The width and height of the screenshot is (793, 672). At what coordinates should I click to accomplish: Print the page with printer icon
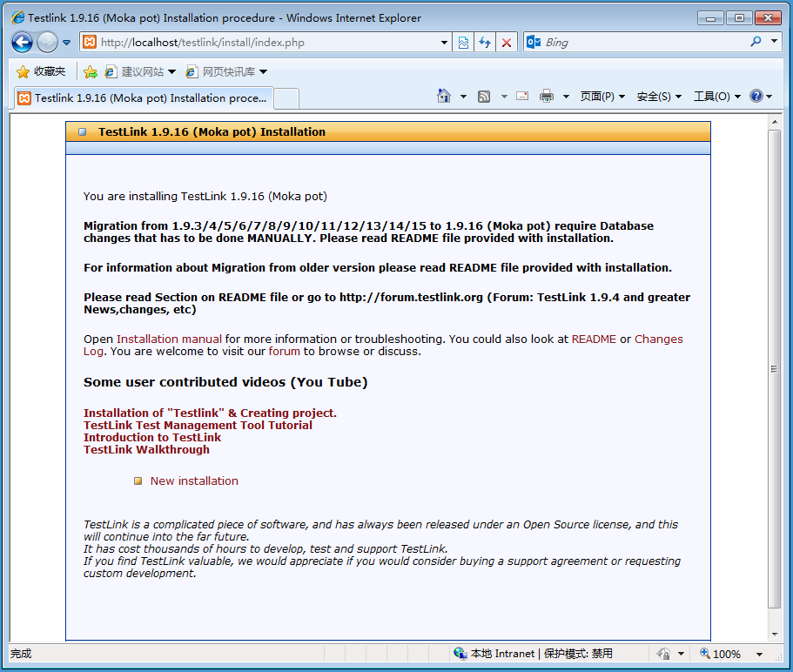547,96
